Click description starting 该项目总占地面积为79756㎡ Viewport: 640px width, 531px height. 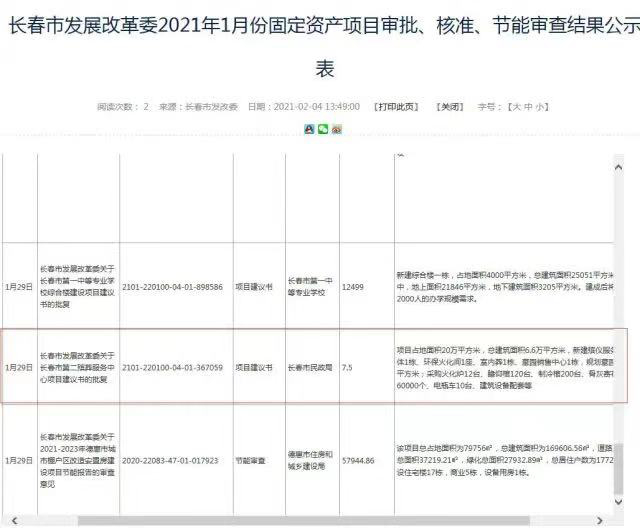[x=505, y=460]
